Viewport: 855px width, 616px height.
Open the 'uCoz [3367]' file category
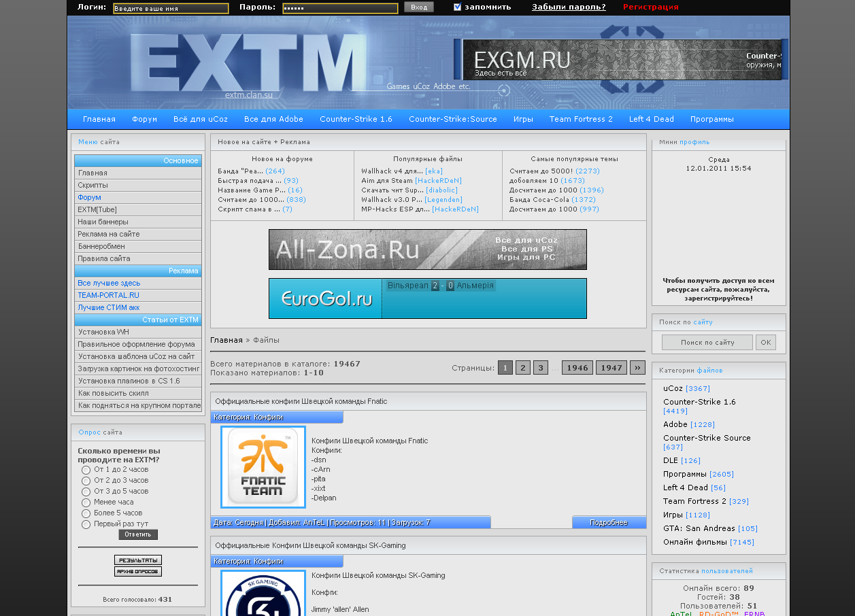point(686,388)
